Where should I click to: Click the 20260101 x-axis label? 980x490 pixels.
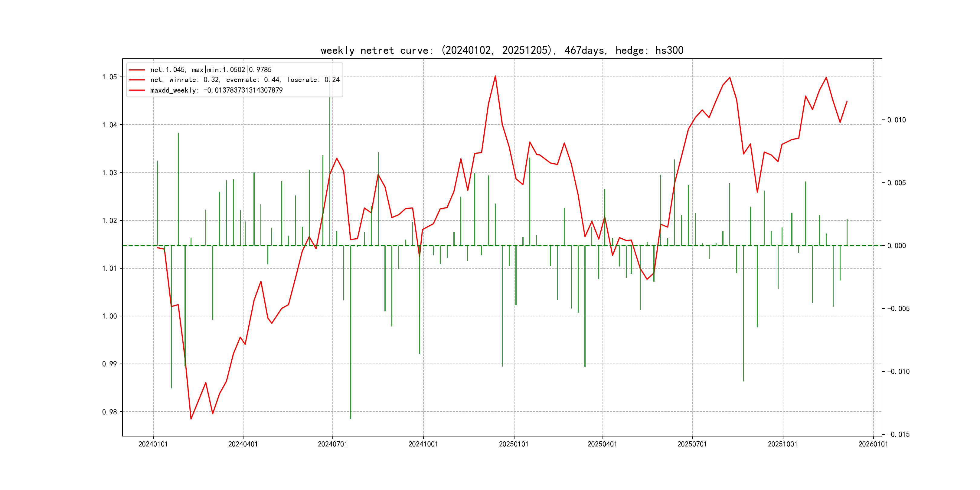coord(873,444)
